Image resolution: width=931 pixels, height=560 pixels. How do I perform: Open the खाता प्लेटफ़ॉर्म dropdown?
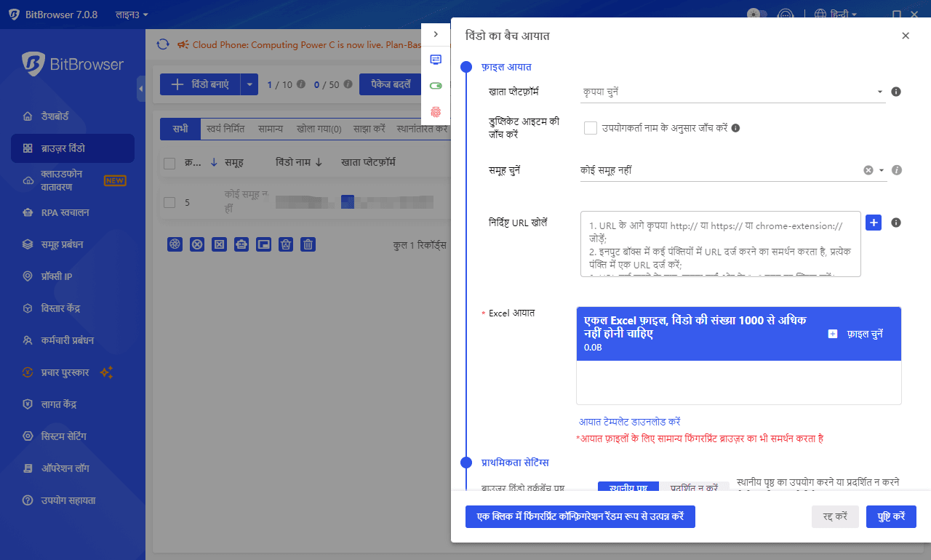point(732,92)
